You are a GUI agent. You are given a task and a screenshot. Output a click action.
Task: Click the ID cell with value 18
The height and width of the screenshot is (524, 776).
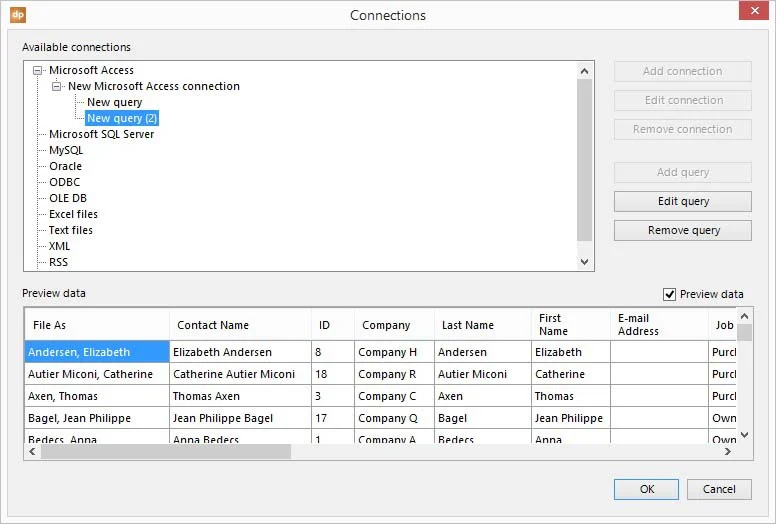pyautogui.click(x=333, y=374)
